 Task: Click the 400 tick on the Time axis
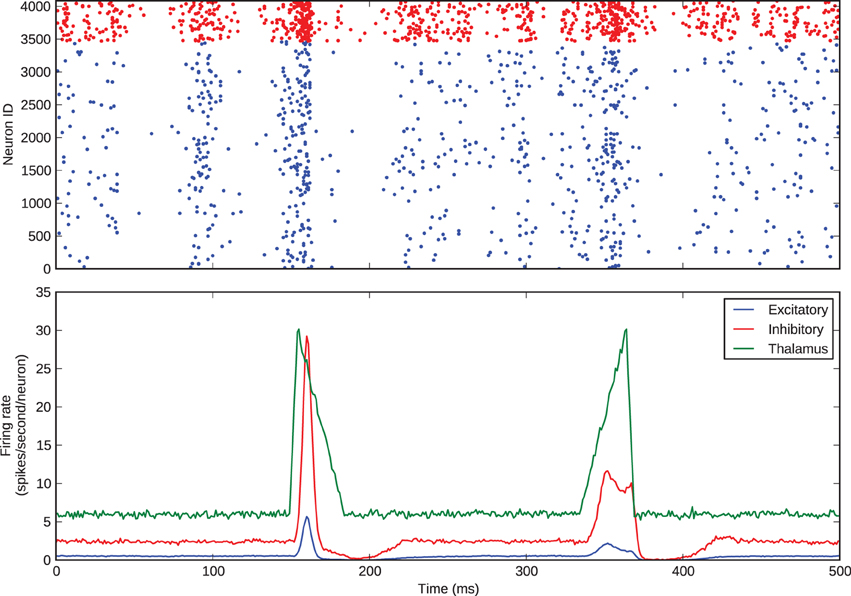(x=683, y=572)
